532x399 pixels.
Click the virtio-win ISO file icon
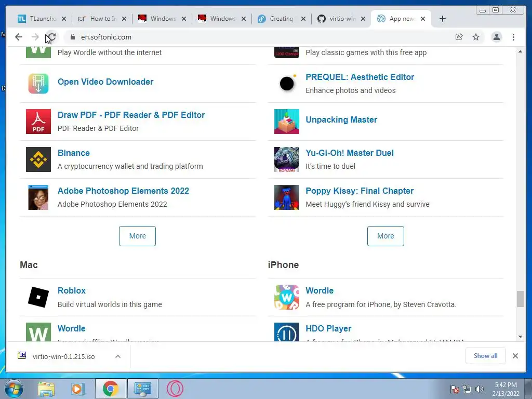(x=22, y=355)
